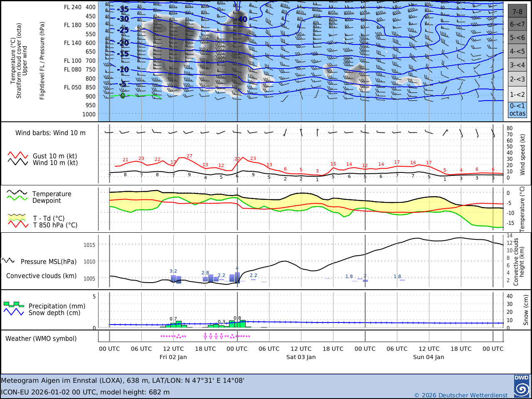This screenshot has width=532, height=399.
Task: Click the precipitation value '0.7'
Action: click(x=173, y=319)
